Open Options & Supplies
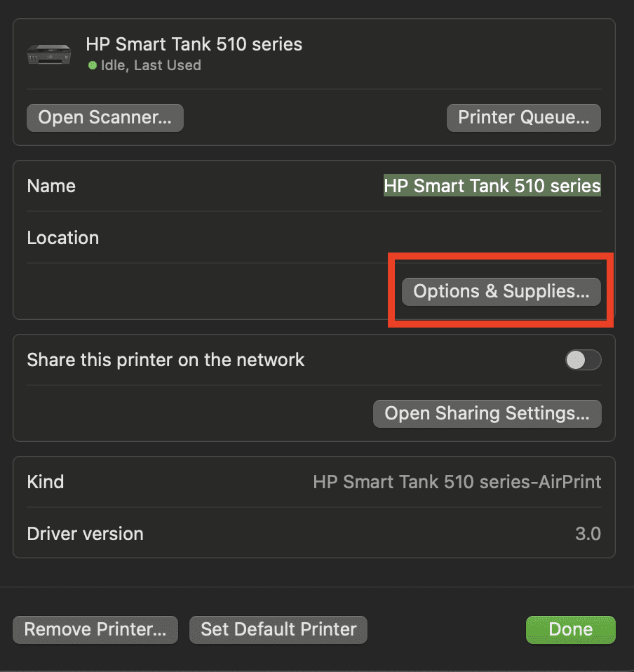The width and height of the screenshot is (634, 672). (x=501, y=291)
